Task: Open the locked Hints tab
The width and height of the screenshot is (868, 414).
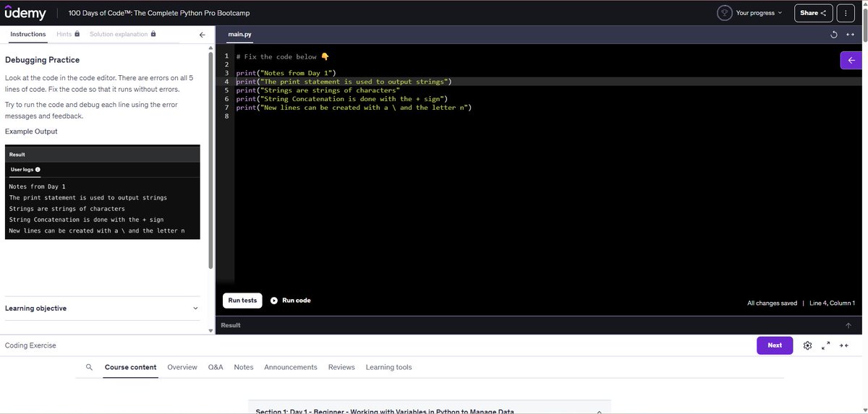Action: [x=67, y=35]
